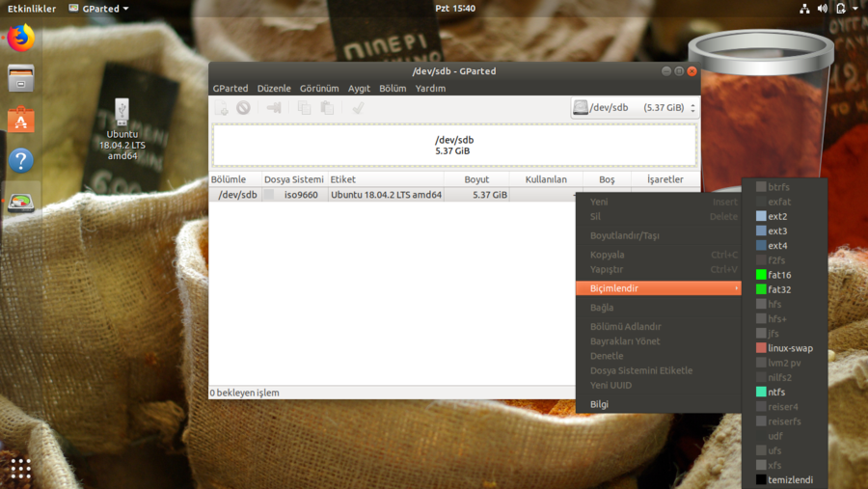Launch Ubuntu Software from the dock
The image size is (868, 489).
pyautogui.click(x=21, y=119)
